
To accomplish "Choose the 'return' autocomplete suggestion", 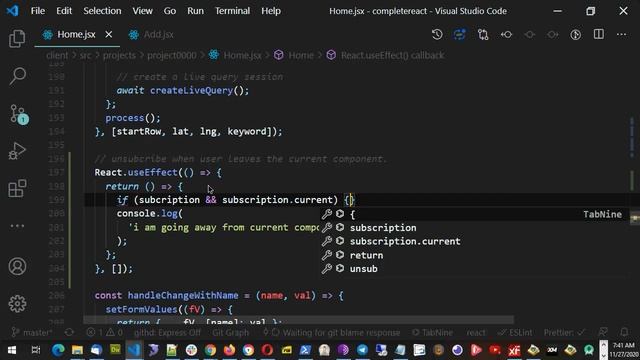I will pyautogui.click(x=473, y=255).
